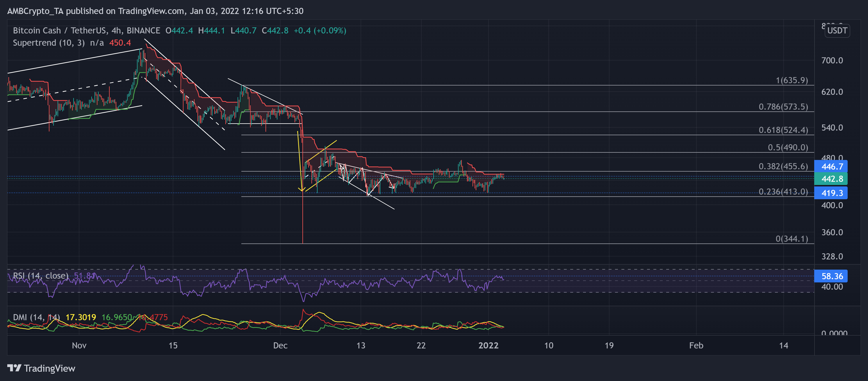Click the Dec label on time axis
868x381 pixels.
click(280, 345)
